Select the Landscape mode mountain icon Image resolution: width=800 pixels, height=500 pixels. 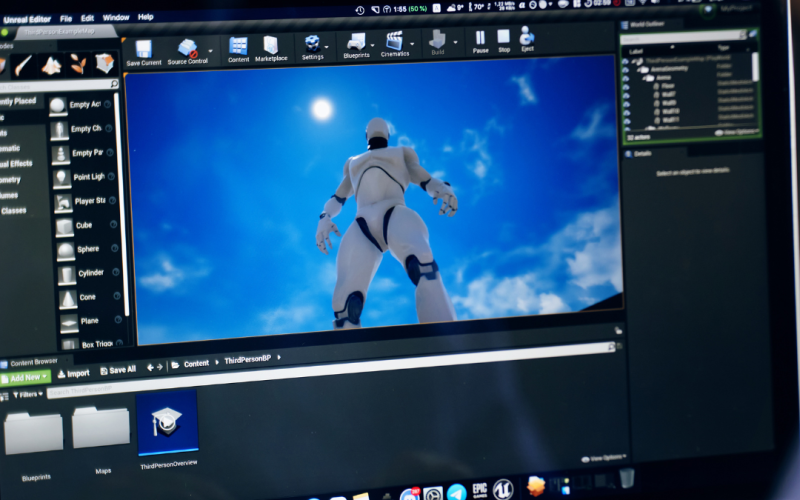(52, 65)
